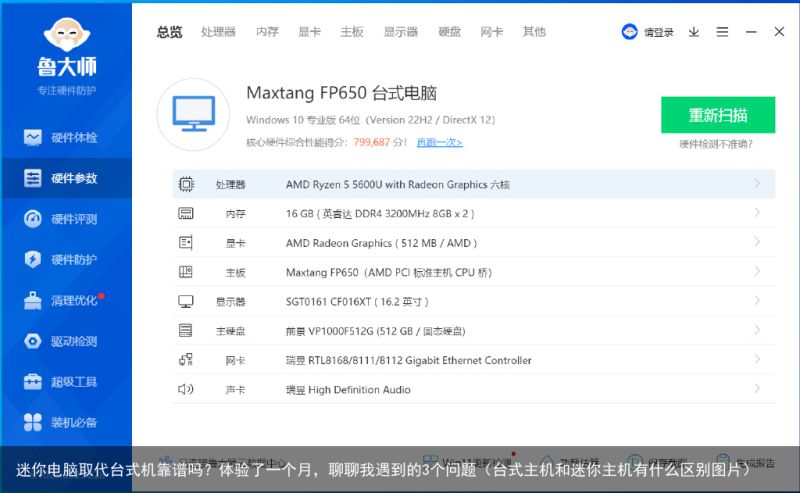This screenshot has width=800, height=493.
Task: Click the motherboard icon
Action: 186,272
